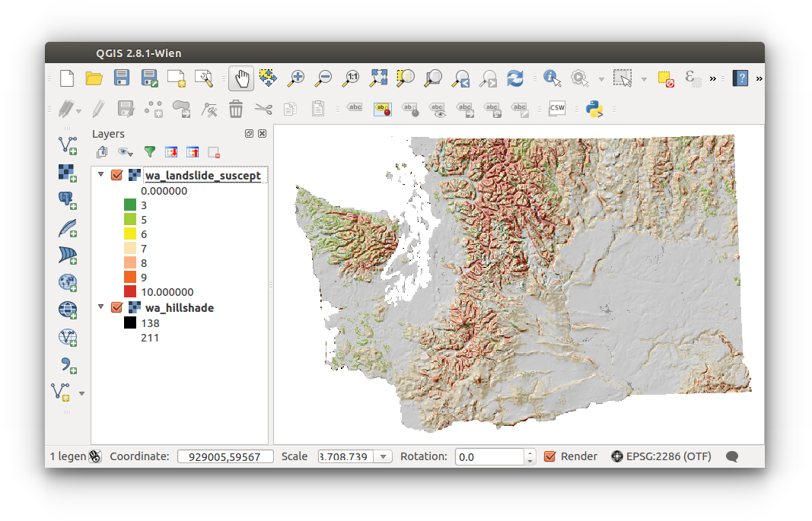Hide the wa_hillshade layer

pyautogui.click(x=116, y=307)
